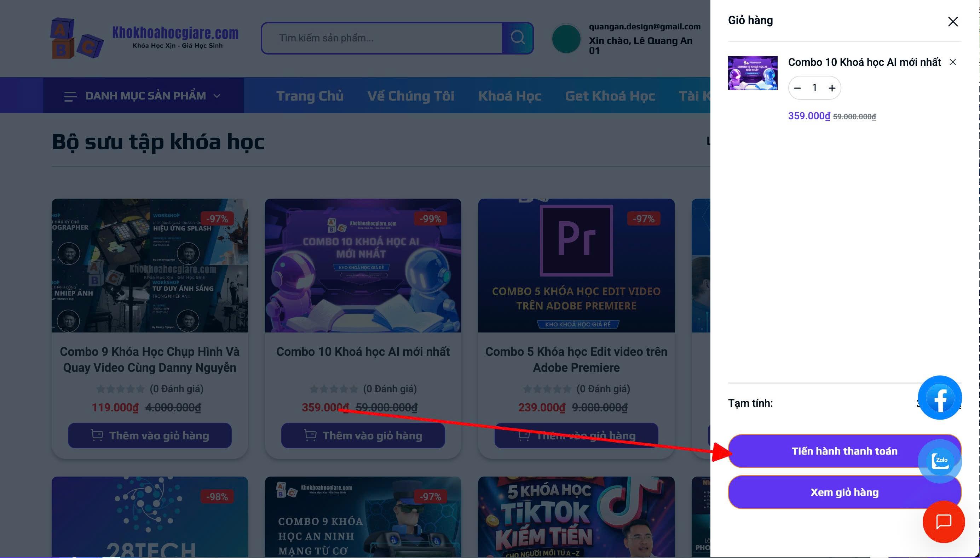Open the Khoá Học menu item
This screenshot has height=558, width=980.
510,96
